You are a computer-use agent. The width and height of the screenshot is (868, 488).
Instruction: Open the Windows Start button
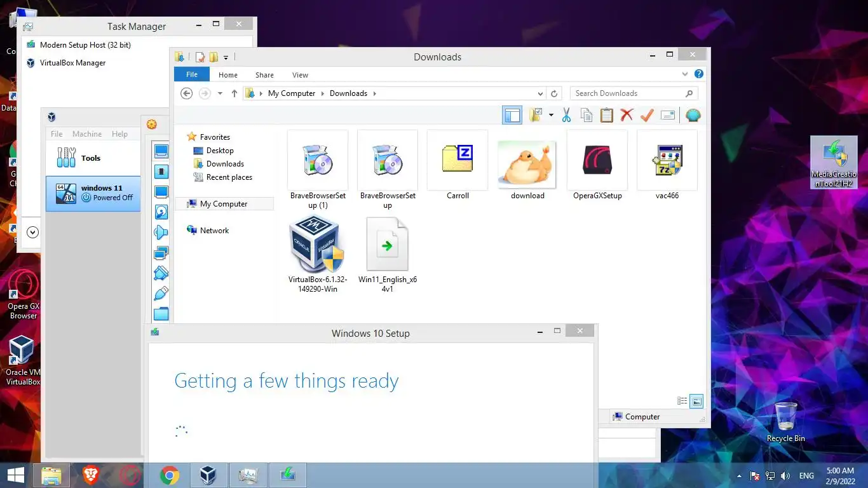point(15,475)
